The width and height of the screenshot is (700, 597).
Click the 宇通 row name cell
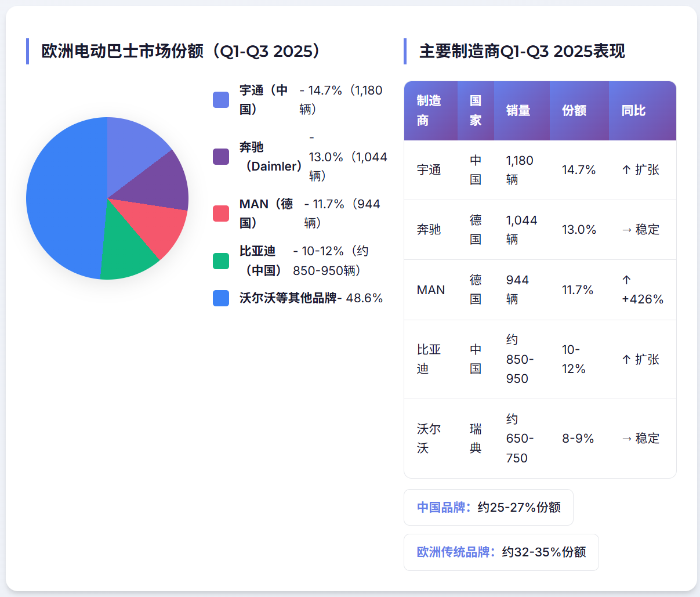click(429, 170)
